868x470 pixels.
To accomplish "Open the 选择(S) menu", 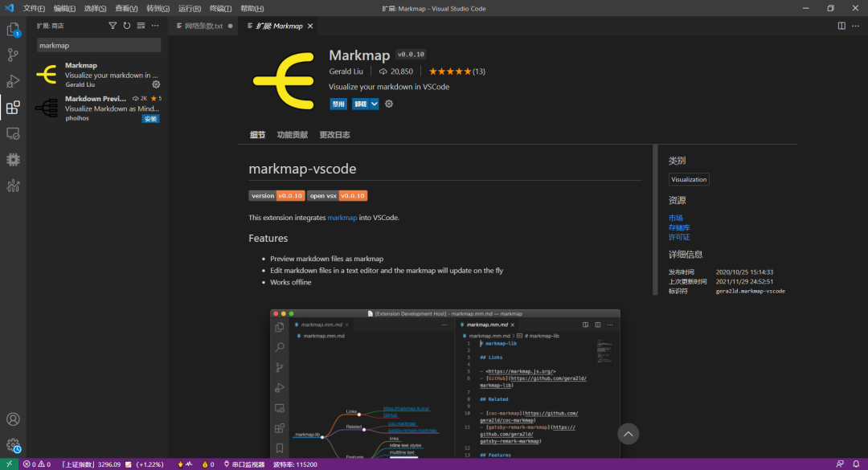I will (95, 8).
